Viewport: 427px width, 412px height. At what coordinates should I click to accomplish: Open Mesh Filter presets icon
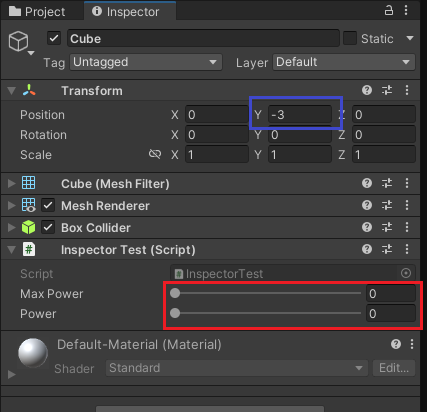[x=387, y=183]
